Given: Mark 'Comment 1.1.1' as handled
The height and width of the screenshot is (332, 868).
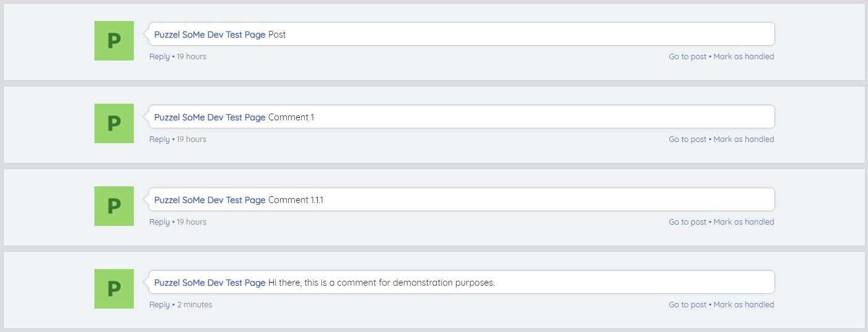Looking at the screenshot, I should (743, 222).
